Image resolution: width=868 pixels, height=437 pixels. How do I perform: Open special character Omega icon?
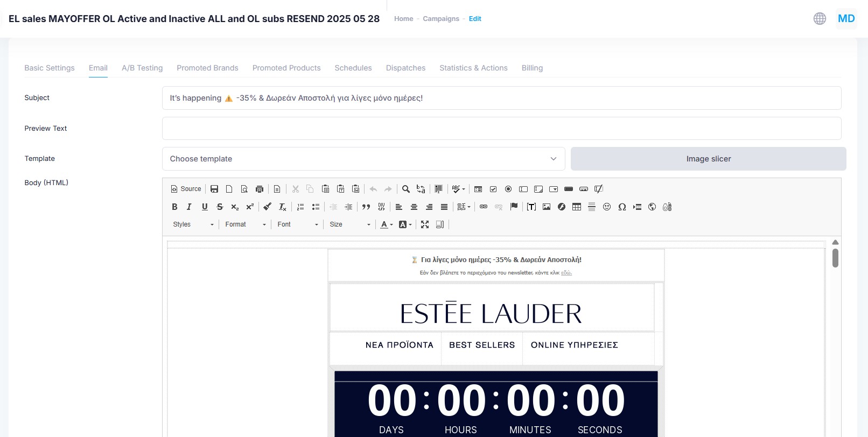(x=622, y=207)
